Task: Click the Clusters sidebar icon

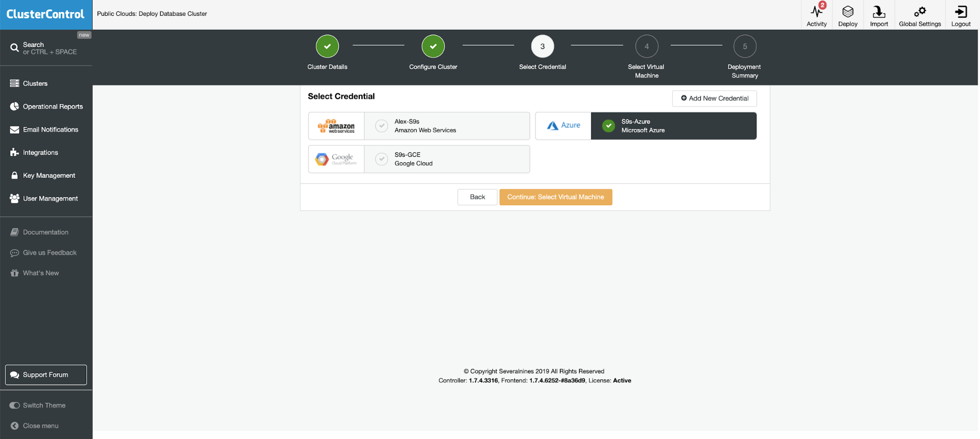Action: point(15,84)
